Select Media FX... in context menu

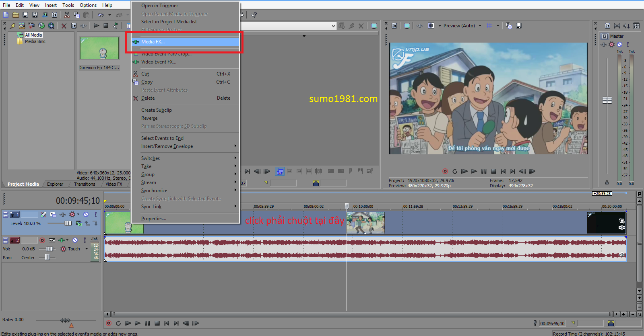[x=186, y=42]
